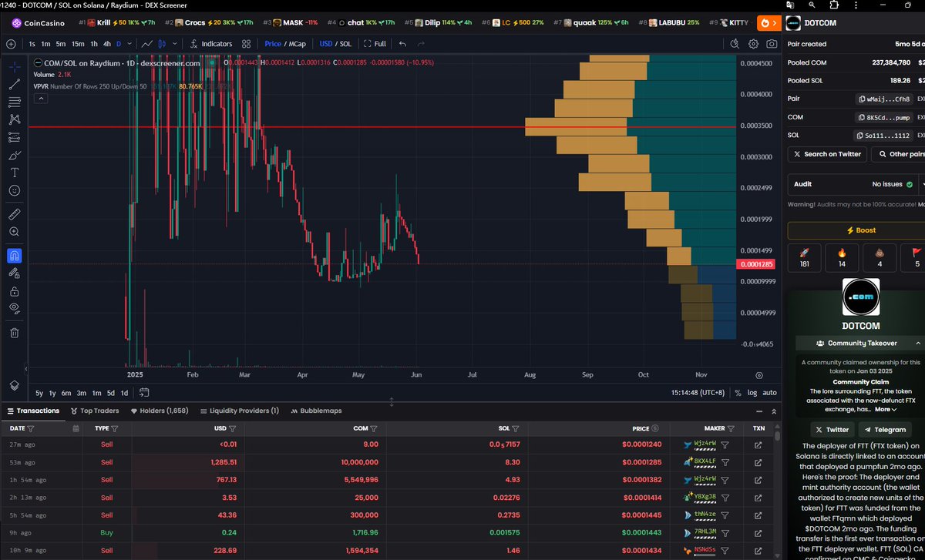The height and width of the screenshot is (560, 925).
Task: Toggle PRICE column display icon
Action: 655,428
